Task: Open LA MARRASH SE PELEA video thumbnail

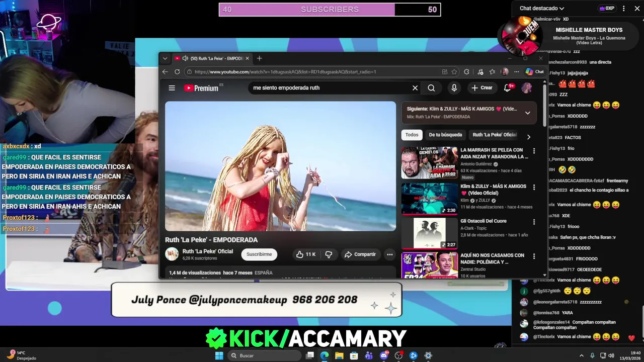Action: tap(429, 163)
